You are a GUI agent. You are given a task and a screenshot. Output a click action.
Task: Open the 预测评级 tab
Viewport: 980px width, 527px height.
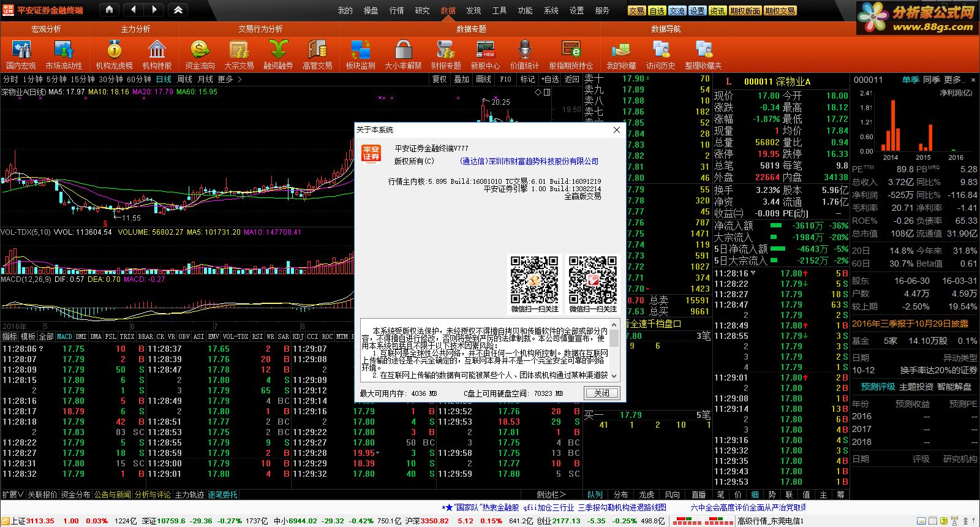[878, 387]
